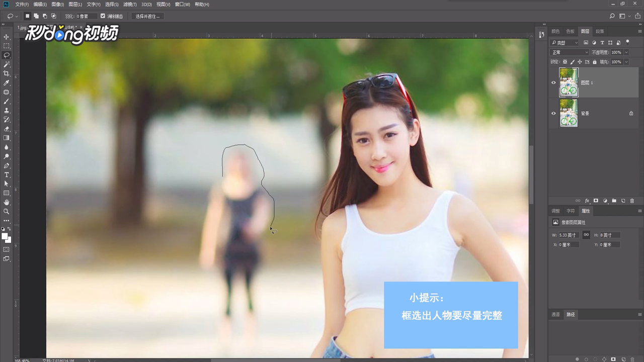Image resolution: width=644 pixels, height=362 pixels.
Task: Switch to the 调整 tab
Action: pyautogui.click(x=555, y=211)
